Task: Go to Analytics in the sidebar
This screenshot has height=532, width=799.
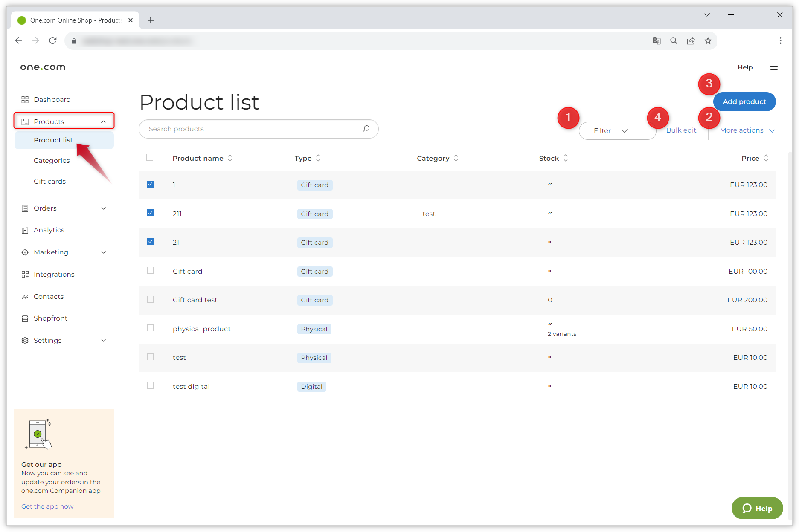Action: (49, 230)
